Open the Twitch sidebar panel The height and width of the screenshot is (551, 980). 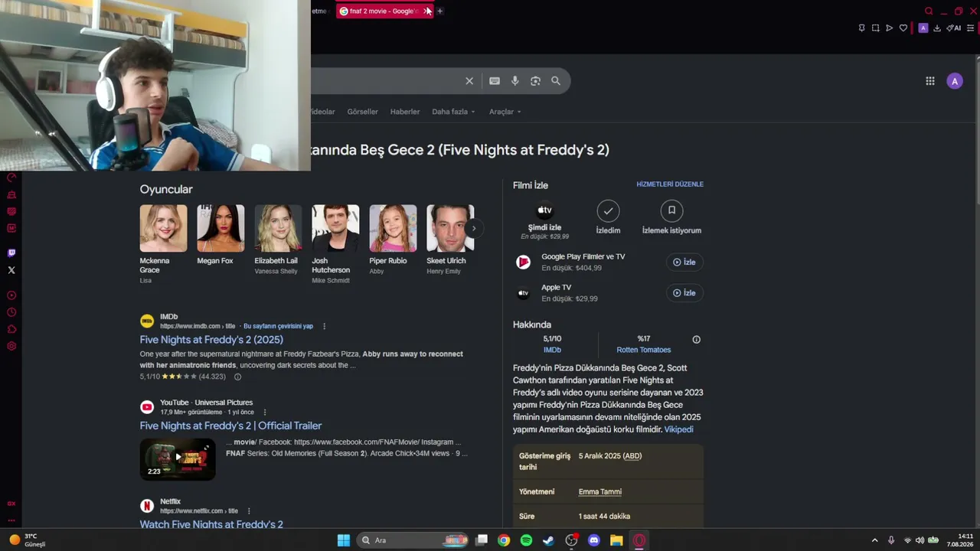pyautogui.click(x=11, y=253)
